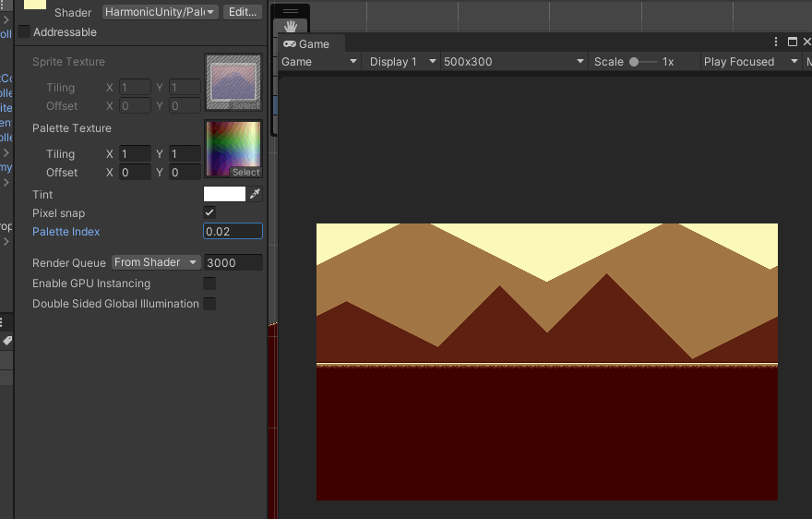
Task: Select the Hand tool in scene toolbar
Action: (293, 26)
